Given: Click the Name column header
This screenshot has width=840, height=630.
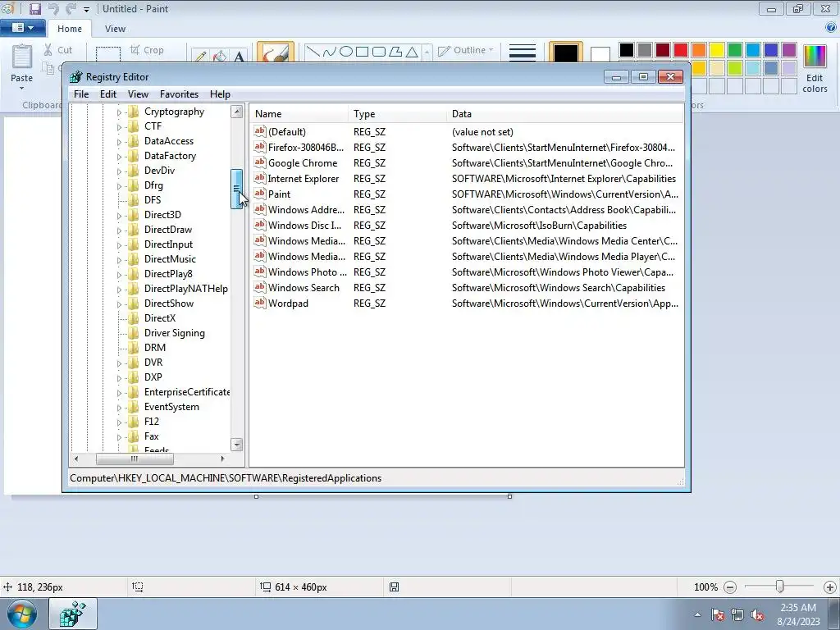Looking at the screenshot, I should (x=299, y=114).
